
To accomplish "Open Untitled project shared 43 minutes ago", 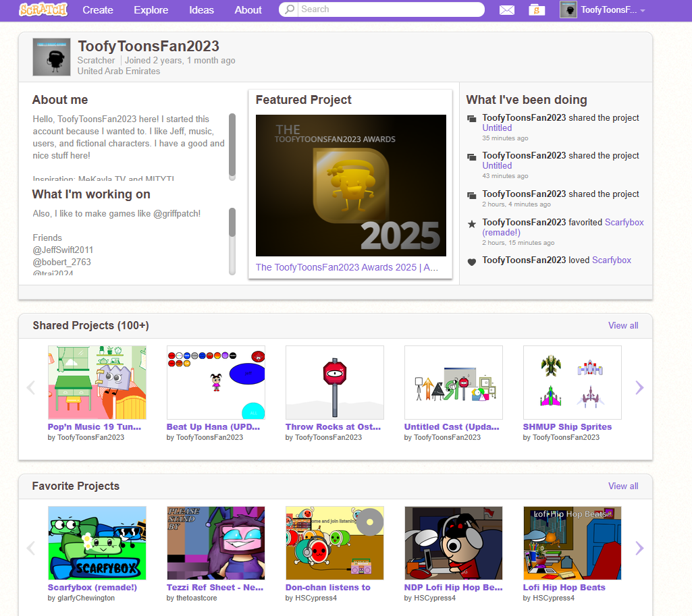I will tap(497, 166).
